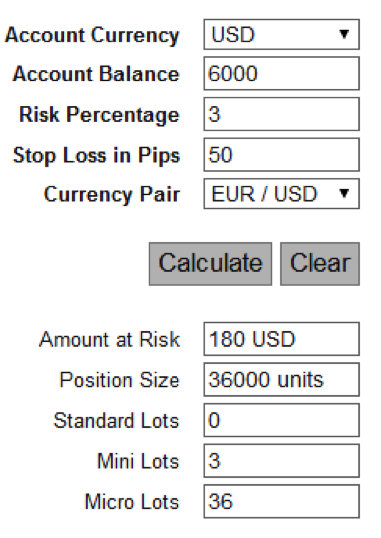381x538 pixels.
Task: Click the Clear button
Action: pos(320,264)
